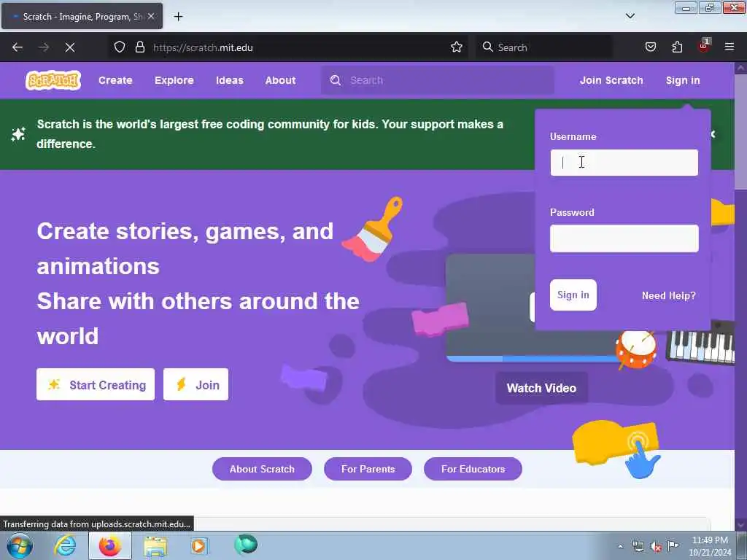Bookmark this page with the star icon
747x560 pixels.
[x=457, y=47]
